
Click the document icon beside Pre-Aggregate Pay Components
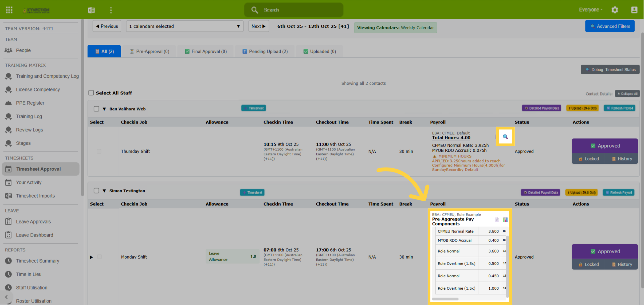click(x=497, y=220)
